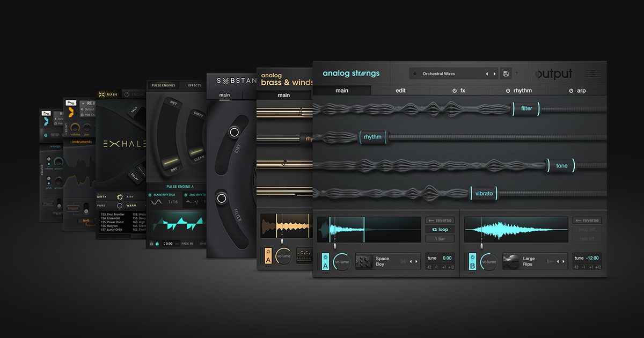The image size is (644, 338).
Task: Click the sample start icon beside Large Rips
Action: pos(550,261)
